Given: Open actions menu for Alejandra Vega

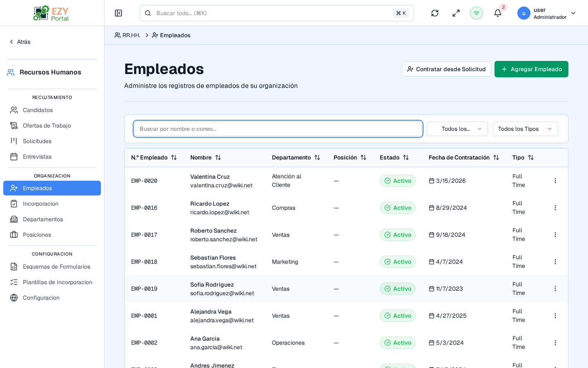Looking at the screenshot, I should click(555, 316).
